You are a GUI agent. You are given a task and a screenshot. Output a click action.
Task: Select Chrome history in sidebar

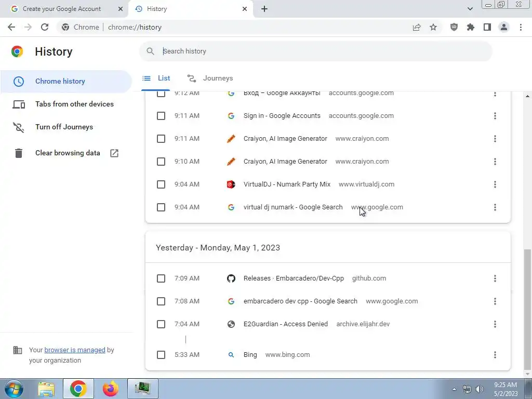click(x=66, y=81)
